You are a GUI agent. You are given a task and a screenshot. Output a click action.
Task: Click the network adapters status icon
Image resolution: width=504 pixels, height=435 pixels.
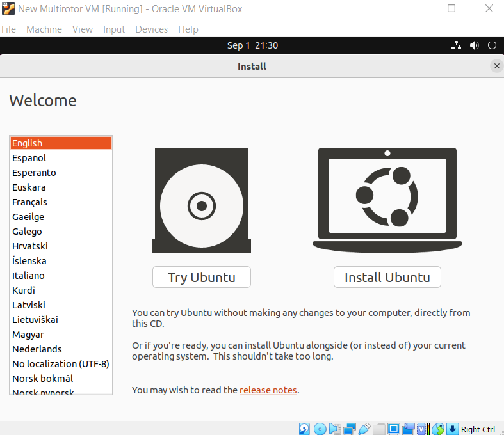(350, 429)
